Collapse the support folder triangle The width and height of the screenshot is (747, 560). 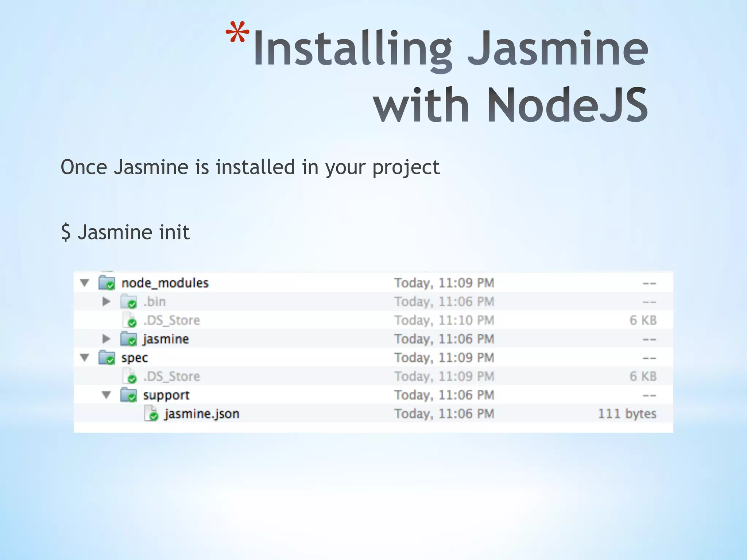(106, 395)
